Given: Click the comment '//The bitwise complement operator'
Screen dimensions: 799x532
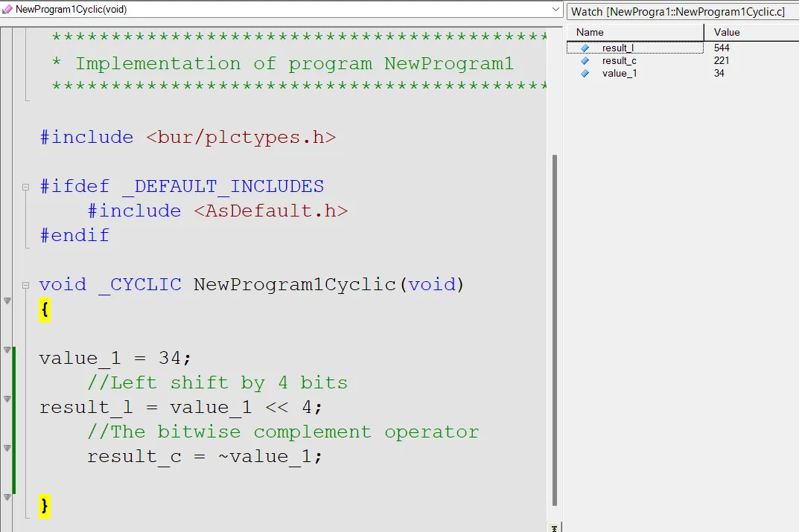Looking at the screenshot, I should (x=283, y=432).
